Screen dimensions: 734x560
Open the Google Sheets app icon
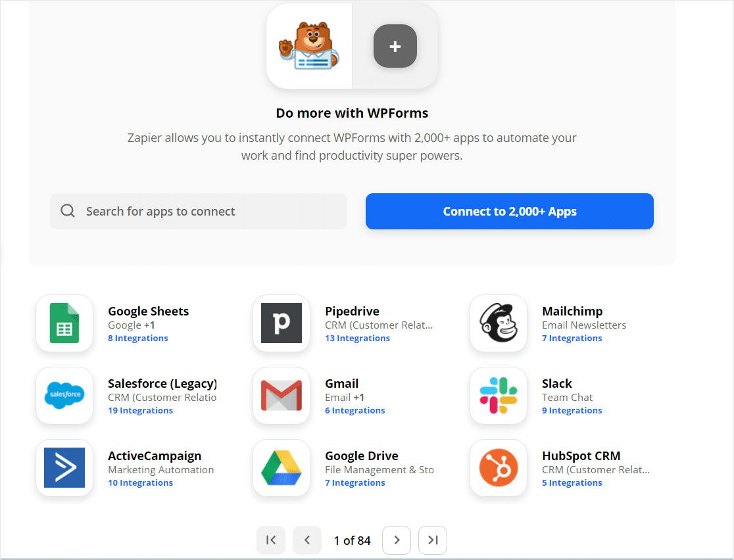point(64,323)
